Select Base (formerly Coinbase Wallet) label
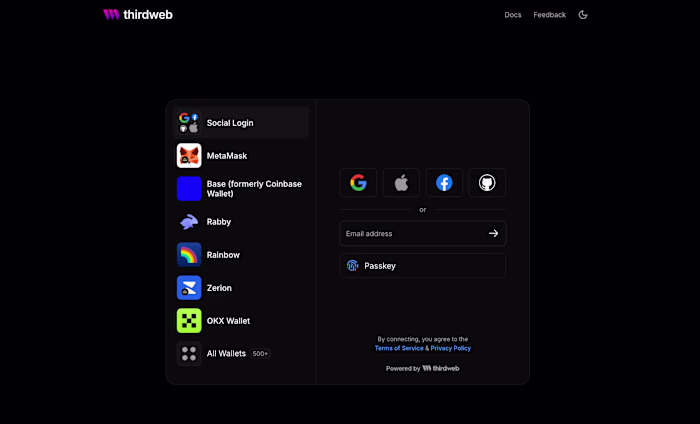The image size is (700, 424). tap(254, 189)
